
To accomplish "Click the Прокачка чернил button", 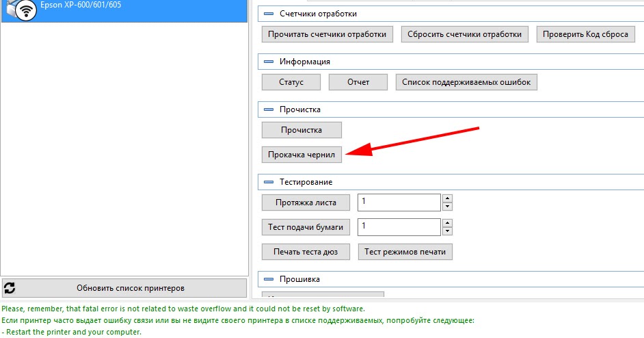I will (301, 155).
